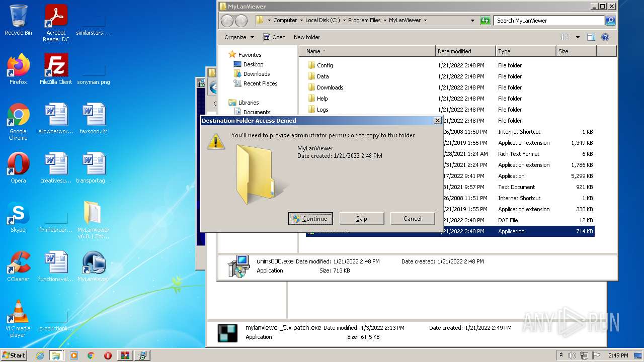Expand the Computer breadcrumb arrow

(x=301, y=21)
